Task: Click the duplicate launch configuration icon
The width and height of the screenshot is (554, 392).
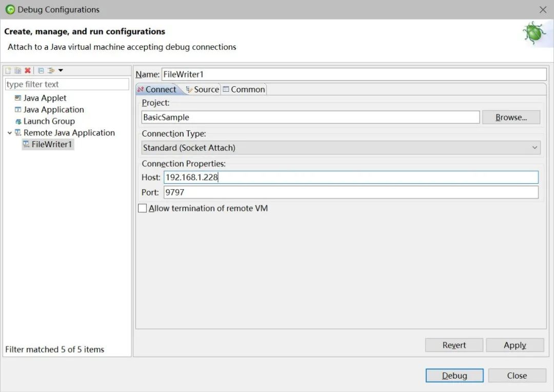Action: 17,70
